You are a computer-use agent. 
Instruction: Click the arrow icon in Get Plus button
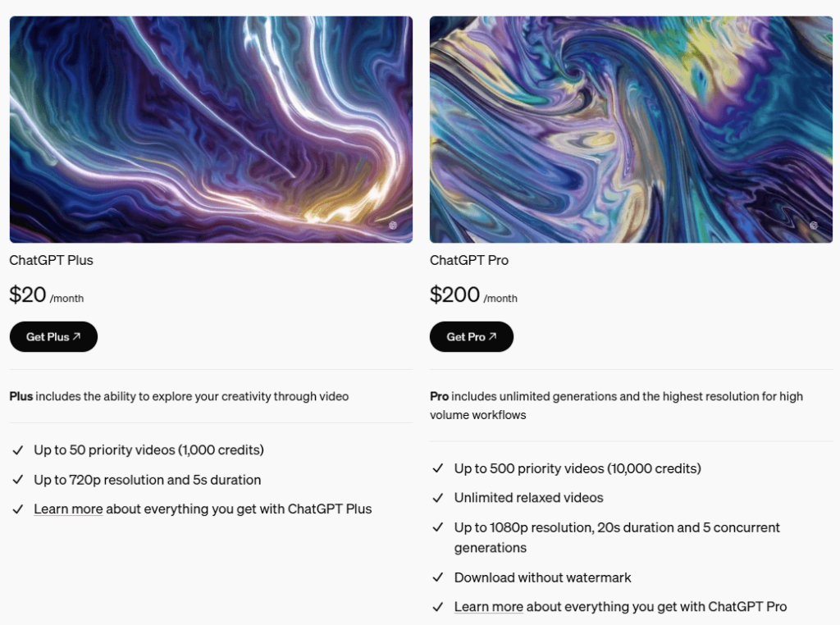click(x=76, y=336)
